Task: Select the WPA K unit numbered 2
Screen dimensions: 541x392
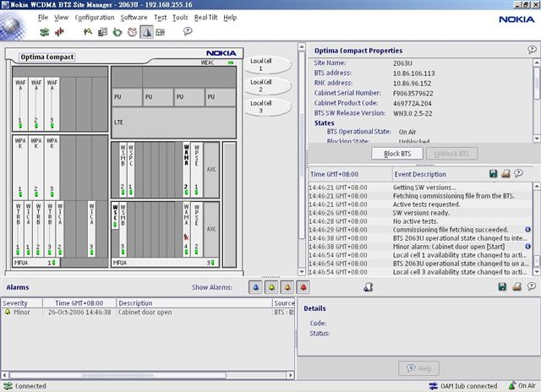Action: [x=36, y=168]
